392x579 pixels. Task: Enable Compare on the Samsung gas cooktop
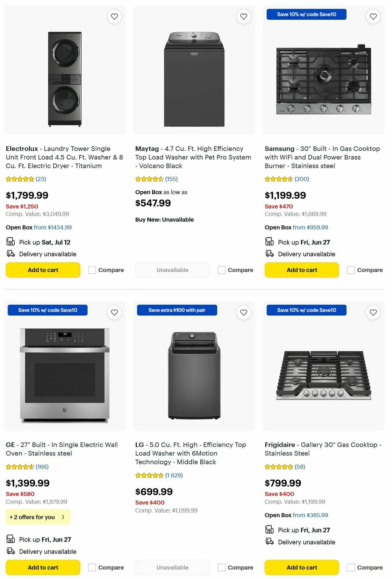click(351, 270)
